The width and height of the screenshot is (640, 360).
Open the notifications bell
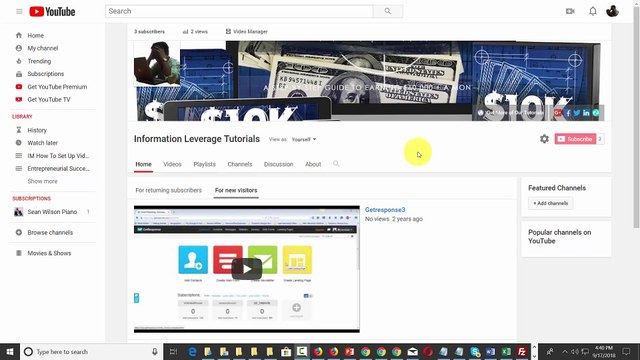[x=593, y=11]
